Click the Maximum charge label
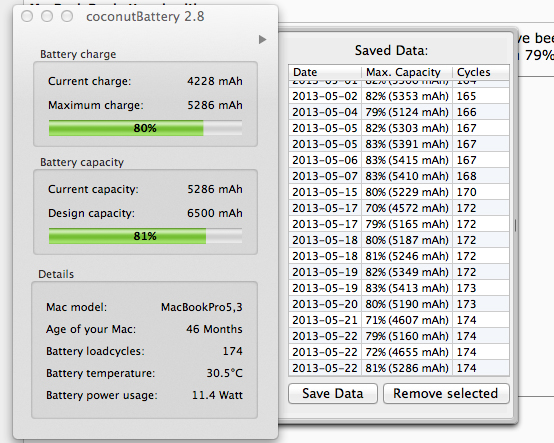This screenshot has height=443, width=554. (96, 105)
